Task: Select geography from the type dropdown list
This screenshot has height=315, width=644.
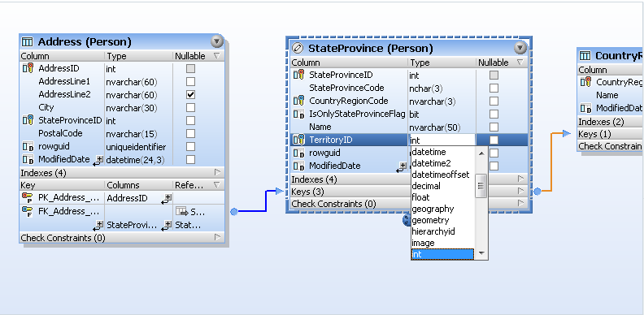Action: click(x=433, y=209)
